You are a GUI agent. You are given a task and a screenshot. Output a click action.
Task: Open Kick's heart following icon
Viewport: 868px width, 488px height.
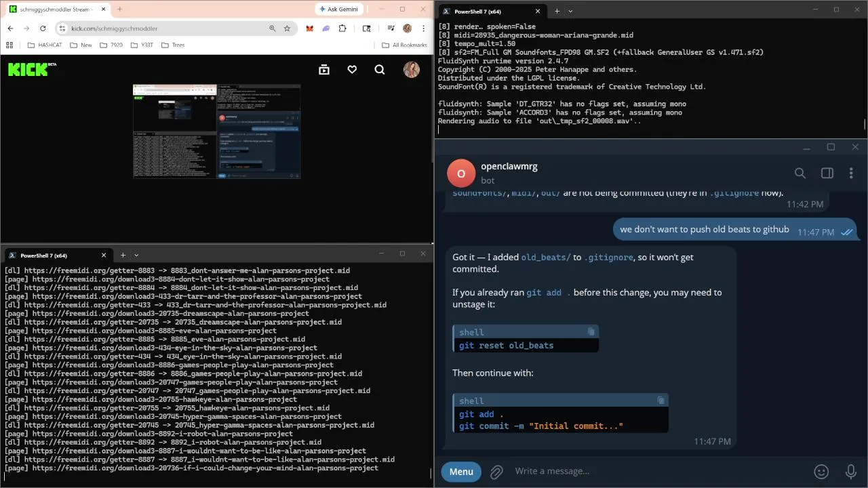coord(352,69)
